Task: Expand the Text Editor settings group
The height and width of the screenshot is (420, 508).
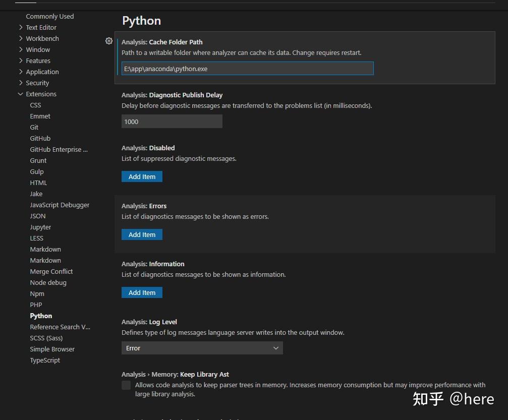Action: pos(41,27)
